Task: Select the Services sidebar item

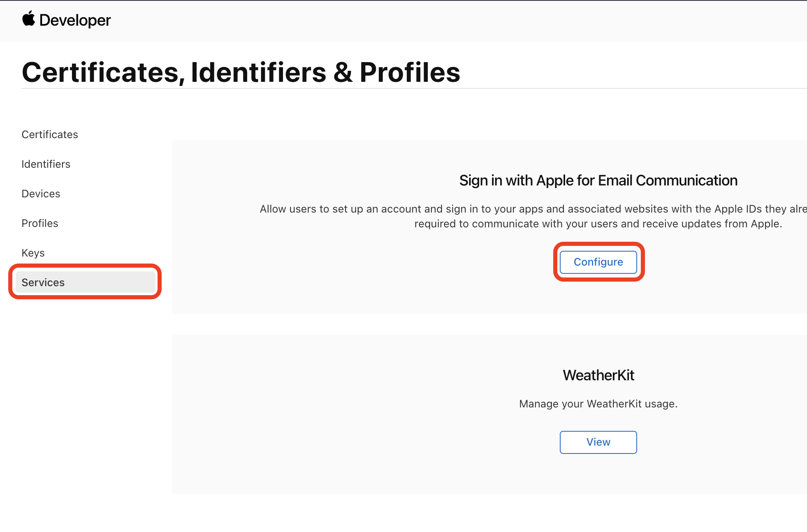Action: coord(43,282)
